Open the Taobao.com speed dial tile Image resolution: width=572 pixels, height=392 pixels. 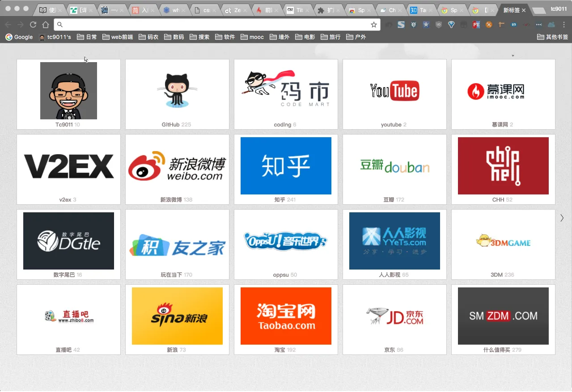point(286,320)
